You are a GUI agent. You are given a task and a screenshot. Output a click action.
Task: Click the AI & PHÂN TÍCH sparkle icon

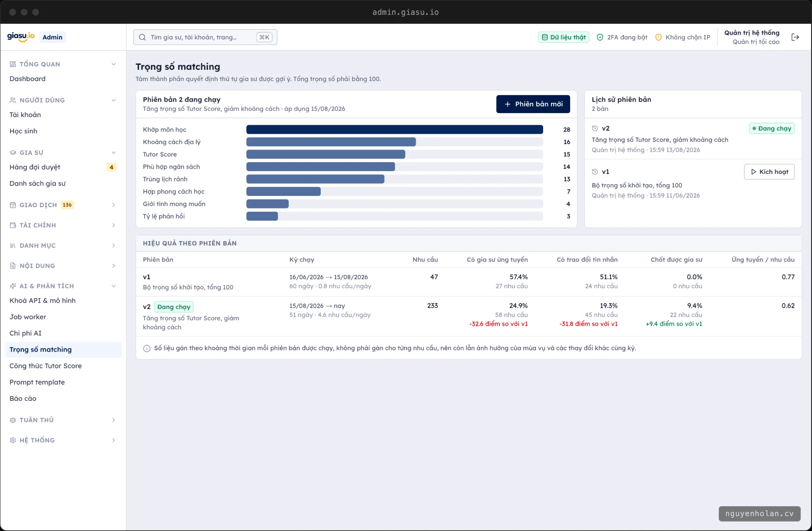point(13,286)
